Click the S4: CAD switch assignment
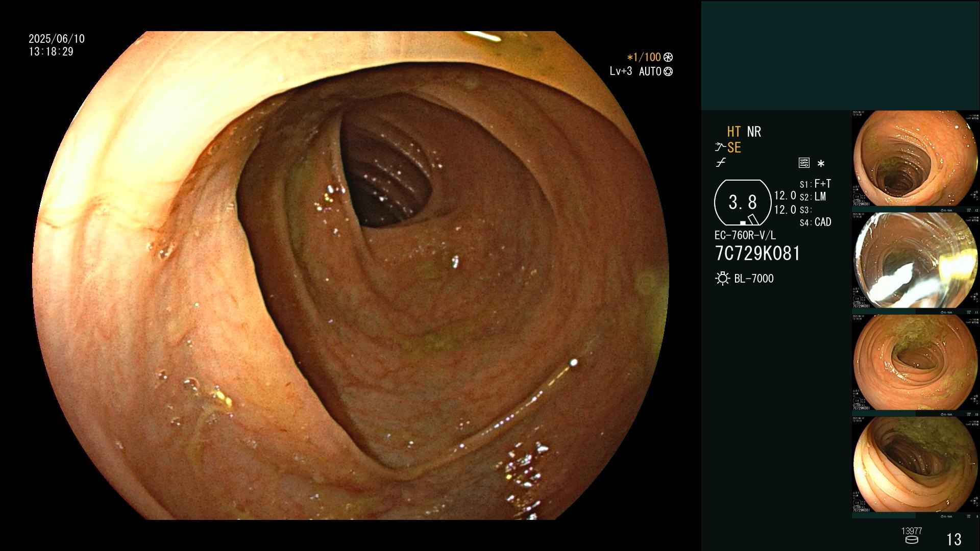Viewport: 980px width, 551px height. 815,222
